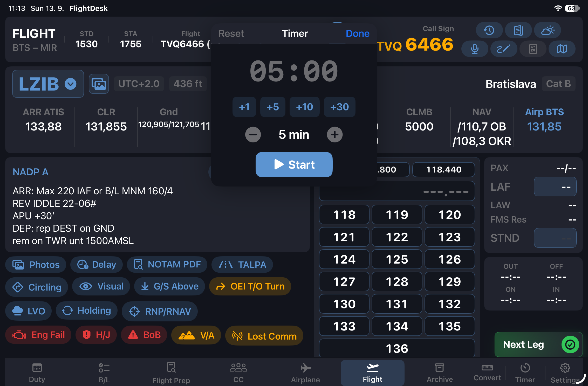588x386 pixels.
Task: Switch to the Airplane tab
Action: [305, 373]
